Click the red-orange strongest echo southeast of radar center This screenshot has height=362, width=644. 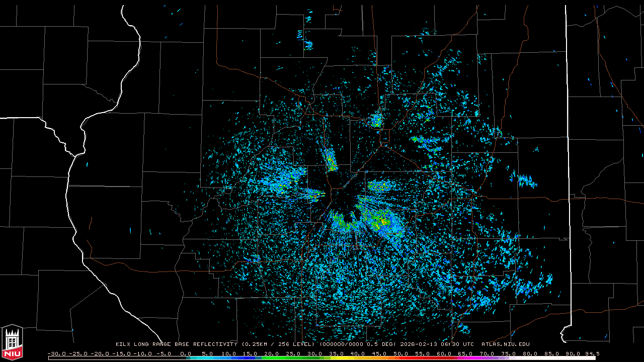383,220
